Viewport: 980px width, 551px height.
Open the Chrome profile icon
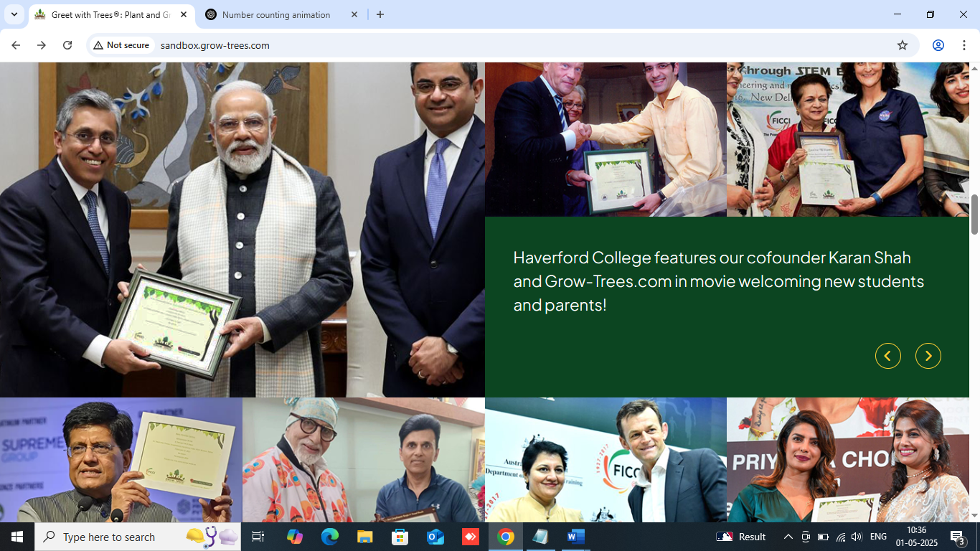coord(938,45)
